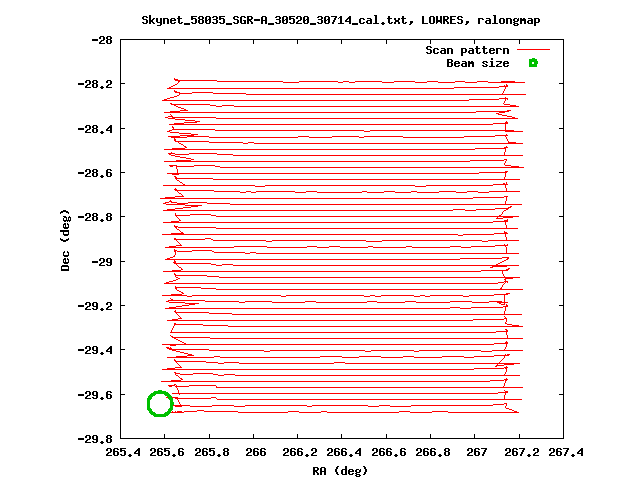Click the -29 Dec tick label
The image size is (640, 480).
tap(102, 262)
